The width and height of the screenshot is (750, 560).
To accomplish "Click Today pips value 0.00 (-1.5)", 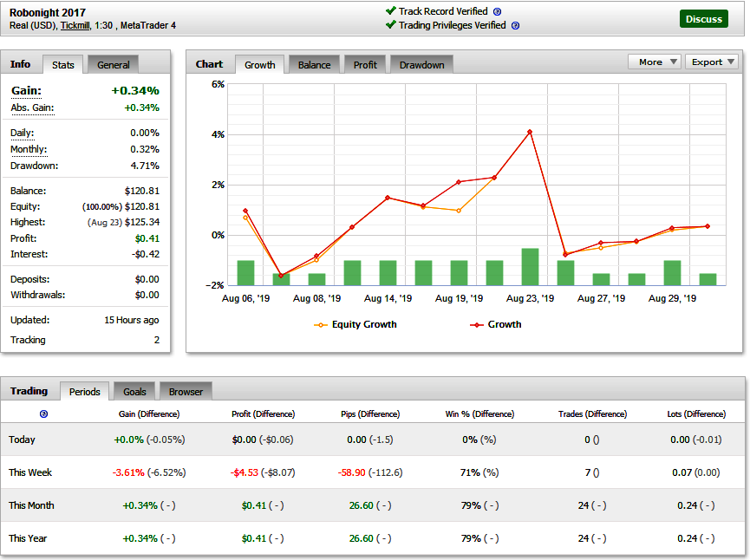I will click(370, 440).
